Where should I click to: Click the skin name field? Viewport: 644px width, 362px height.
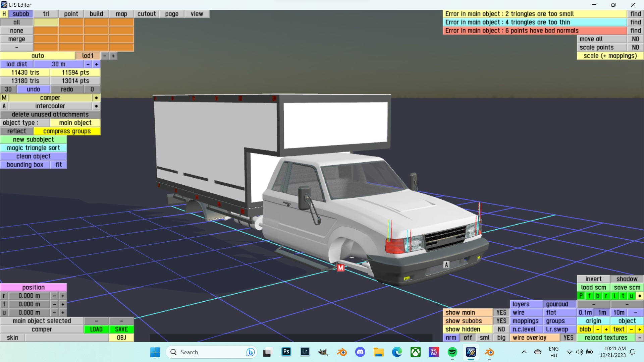click(67, 338)
